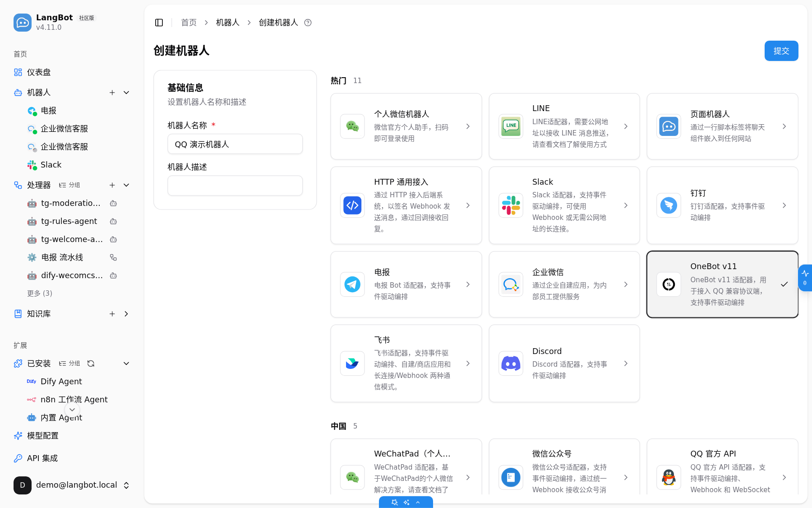Collapse the 处理器 sidebar section
Viewport: 812px width, 508px height.
point(126,185)
